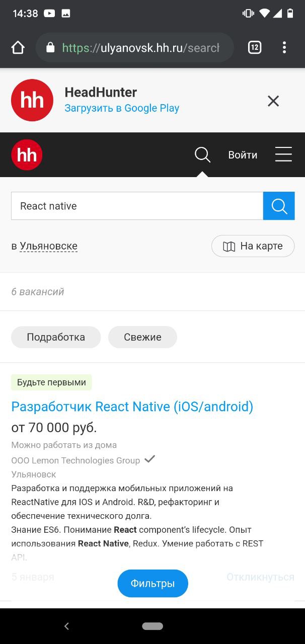Viewport: 305px width, 644px height.
Task: Focus the React native search field
Action: point(137,206)
